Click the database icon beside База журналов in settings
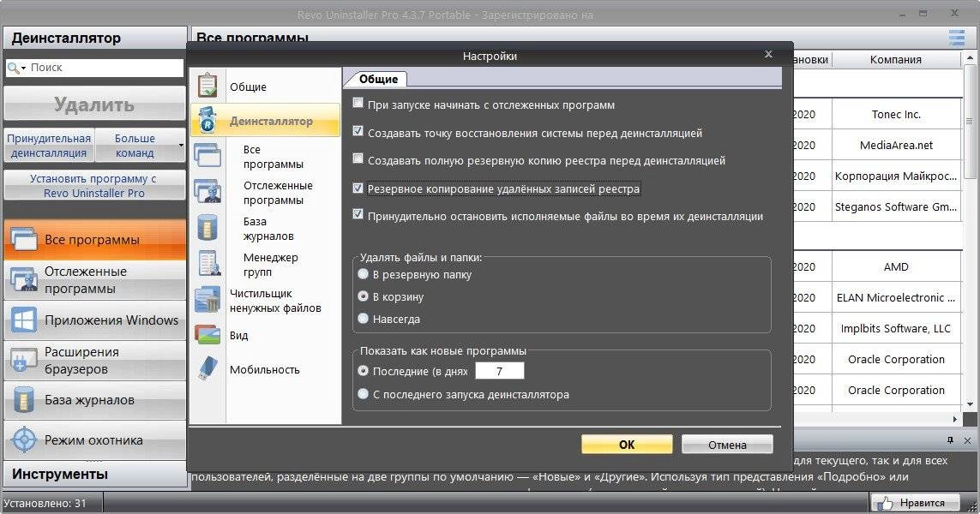 207,227
